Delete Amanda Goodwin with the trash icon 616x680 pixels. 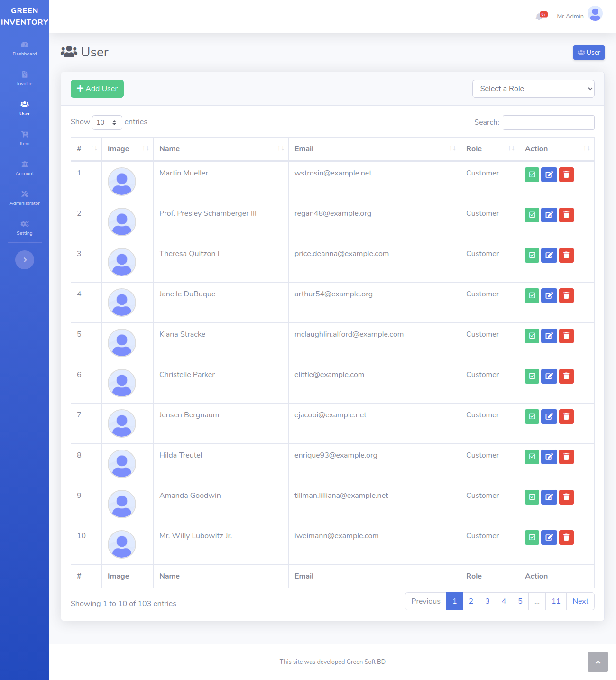[566, 497]
